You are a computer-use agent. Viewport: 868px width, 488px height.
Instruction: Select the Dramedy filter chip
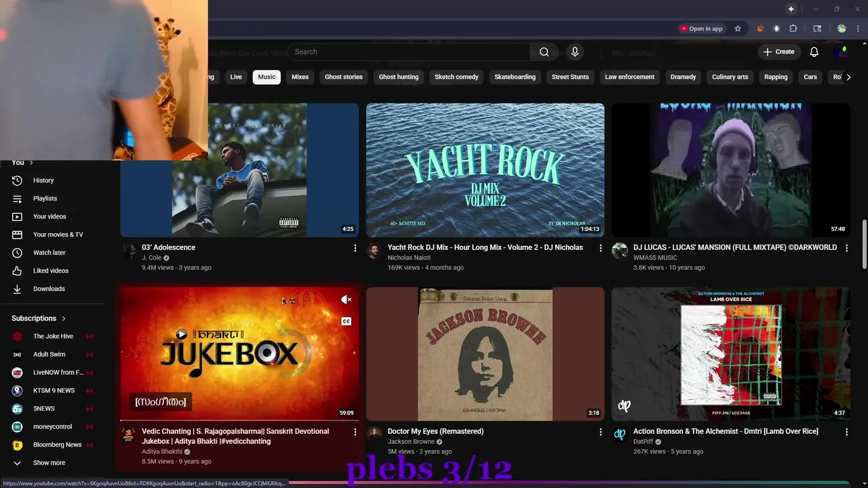click(683, 77)
